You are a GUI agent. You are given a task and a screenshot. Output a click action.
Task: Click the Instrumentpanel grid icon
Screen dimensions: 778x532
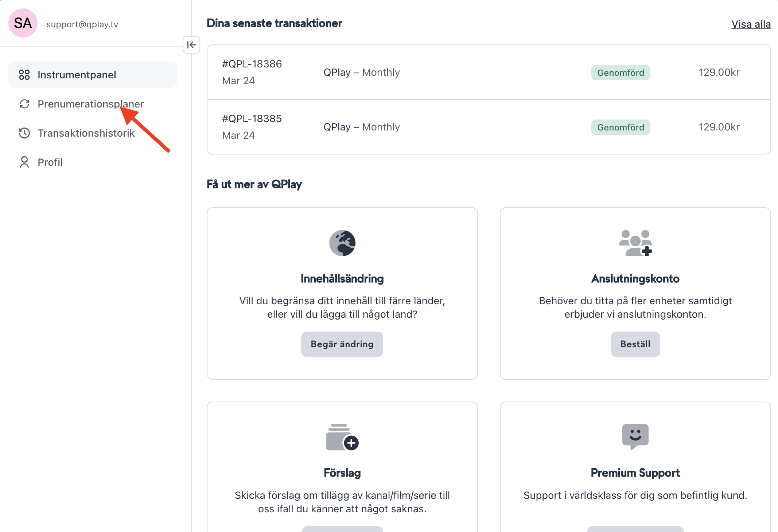24,75
